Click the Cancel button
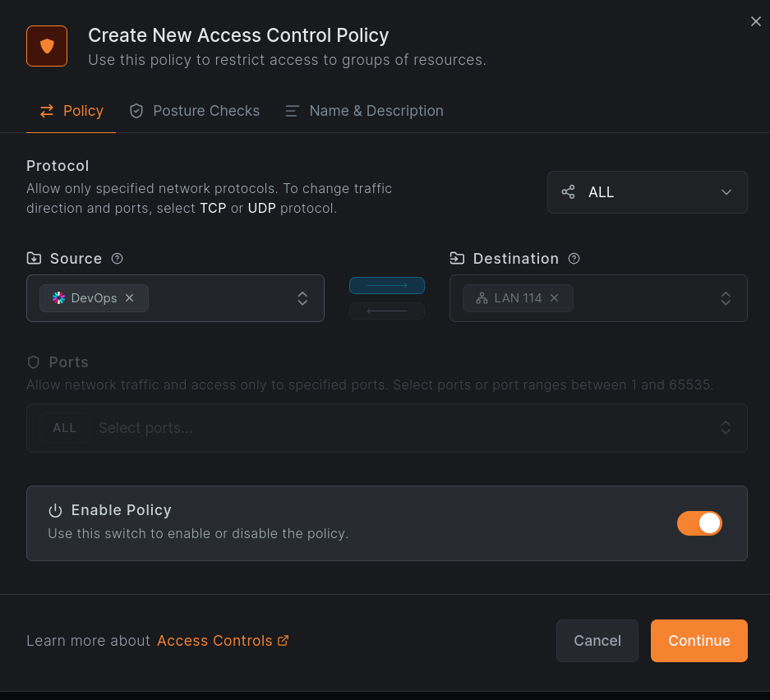 597,641
